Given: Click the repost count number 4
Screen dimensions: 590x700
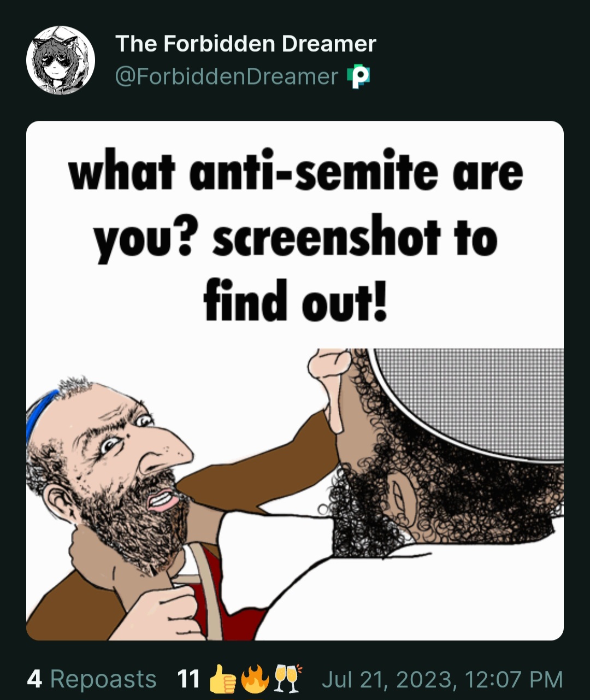Looking at the screenshot, I should pyautogui.click(x=34, y=679).
